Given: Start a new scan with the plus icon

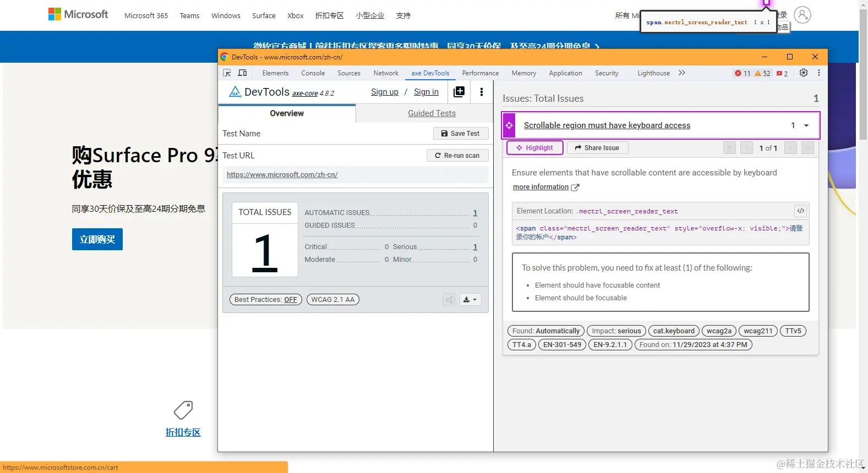Looking at the screenshot, I should (459, 92).
